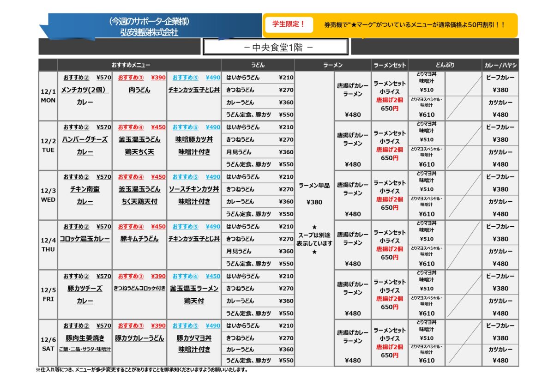Select 豚肉生姜焼き in Saturday's menu
This screenshot has height=392, width=554.
(84, 338)
